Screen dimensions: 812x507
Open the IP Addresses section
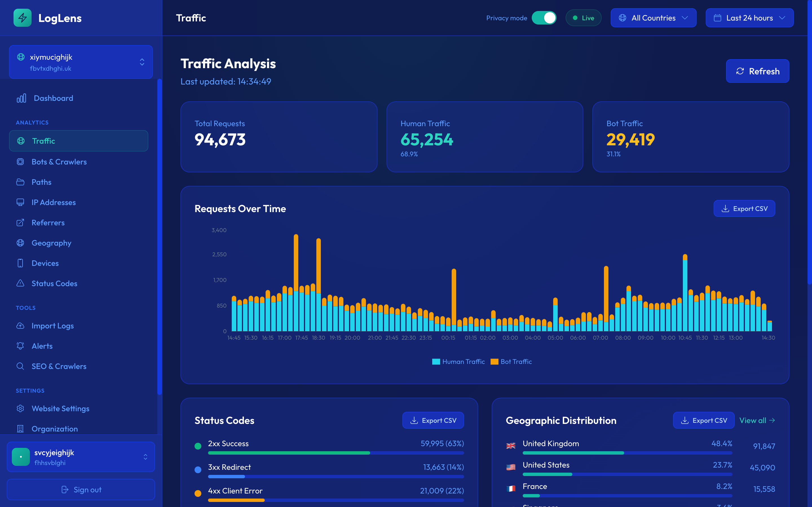(x=53, y=202)
